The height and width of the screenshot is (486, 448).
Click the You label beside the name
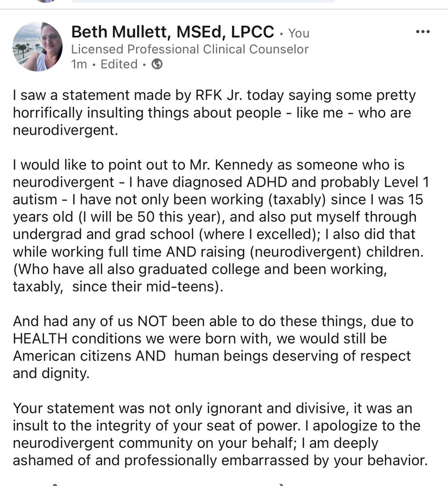pos(299,33)
